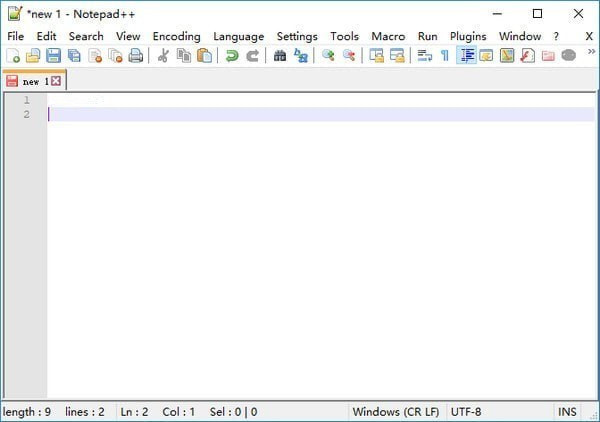Viewport: 600px width, 422px height.
Task: Close the "new 1" tab with its red X
Action: point(56,81)
